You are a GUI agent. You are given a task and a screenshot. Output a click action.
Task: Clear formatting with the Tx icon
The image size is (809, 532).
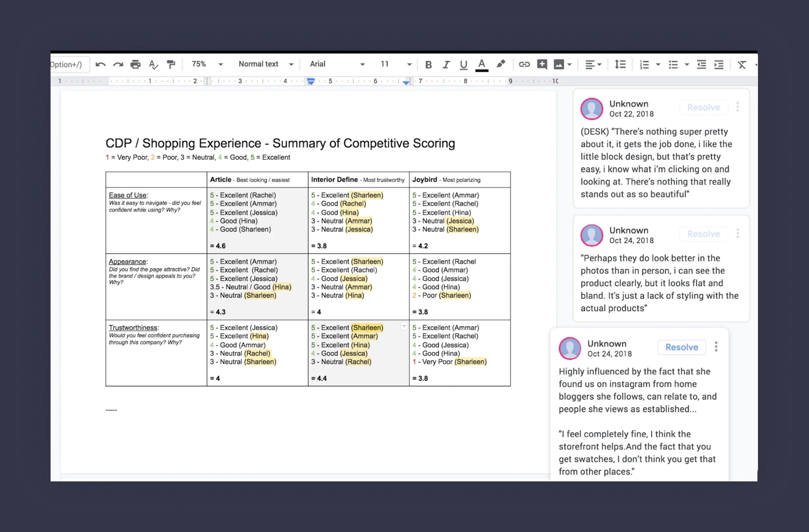[742, 65]
